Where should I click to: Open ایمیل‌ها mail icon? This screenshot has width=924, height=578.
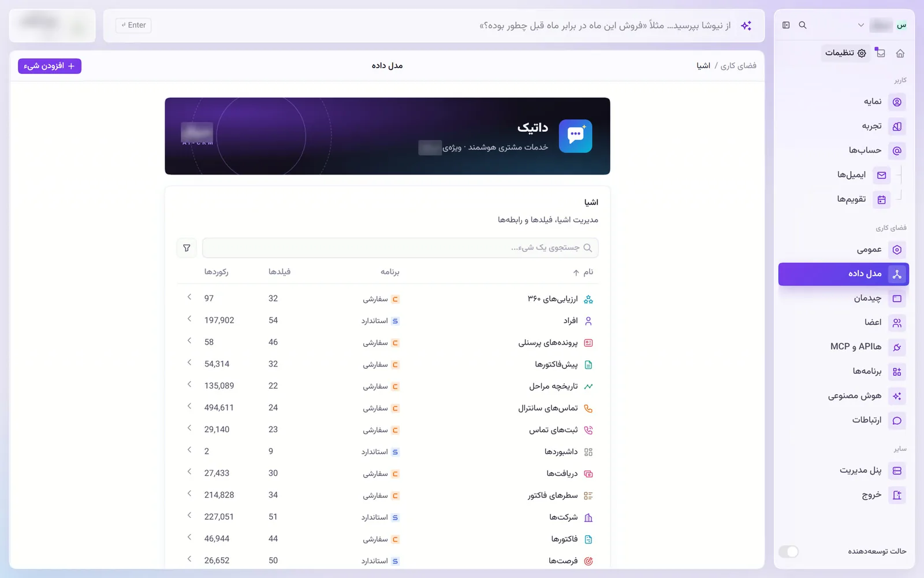coord(881,175)
